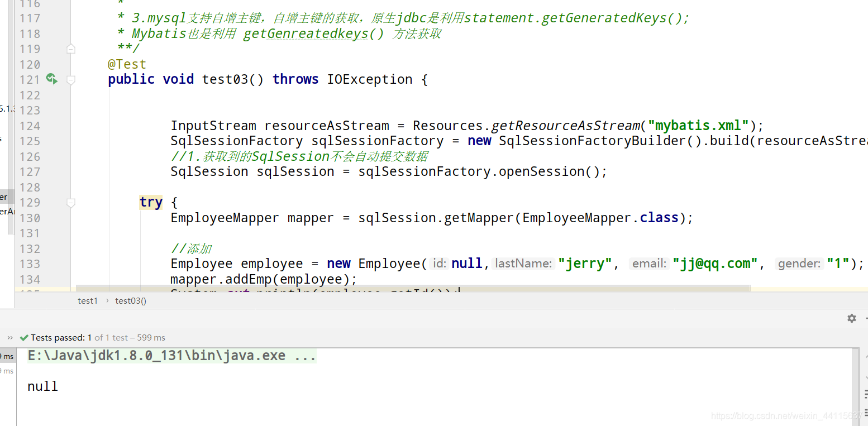This screenshot has width=868, height=426.
Task: Click SqlSessionFactoryBuilder in line 125
Action: pos(593,141)
